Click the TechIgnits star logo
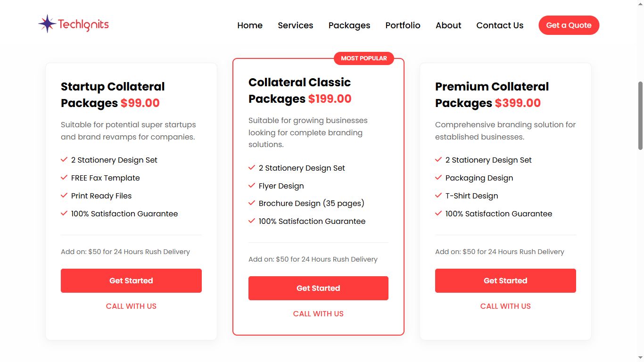The height and width of the screenshot is (362, 644). [x=47, y=24]
